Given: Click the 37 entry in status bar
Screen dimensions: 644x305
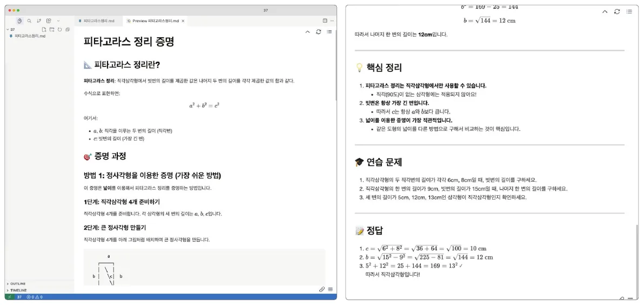Looking at the screenshot, I should [x=19, y=297].
